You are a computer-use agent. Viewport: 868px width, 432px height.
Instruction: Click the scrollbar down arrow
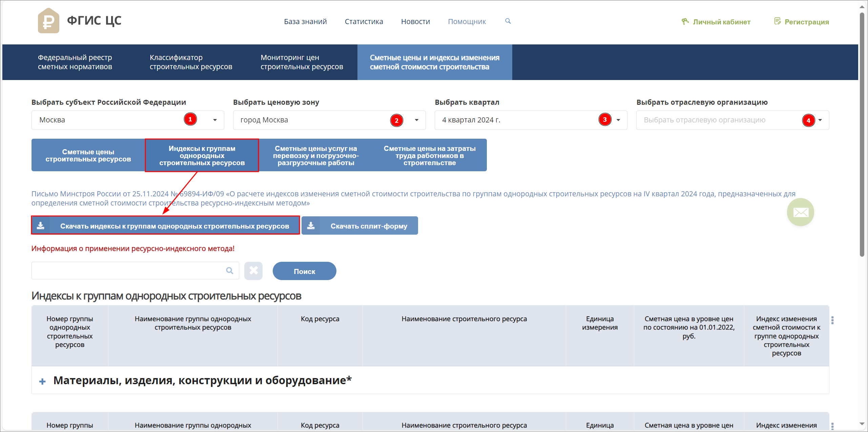pyautogui.click(x=862, y=424)
